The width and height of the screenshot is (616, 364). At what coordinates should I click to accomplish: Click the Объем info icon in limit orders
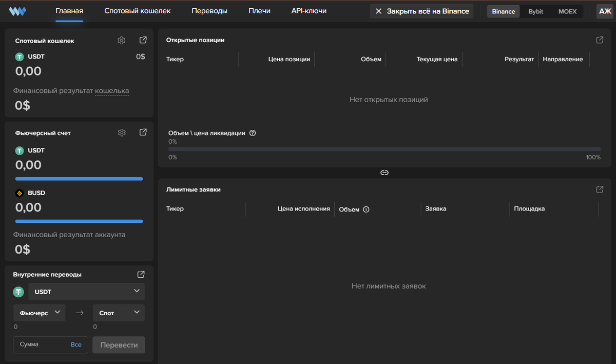coord(367,209)
